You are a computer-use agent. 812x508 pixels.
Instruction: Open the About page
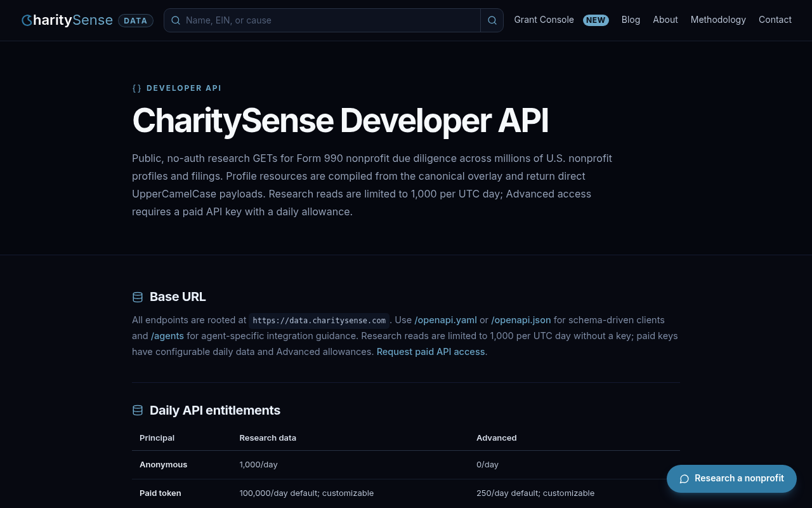pos(665,20)
